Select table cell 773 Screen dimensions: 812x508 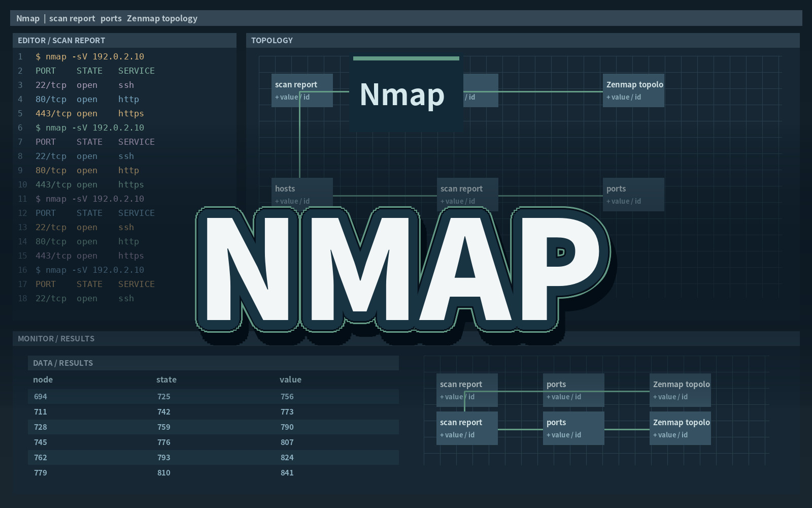point(287,411)
